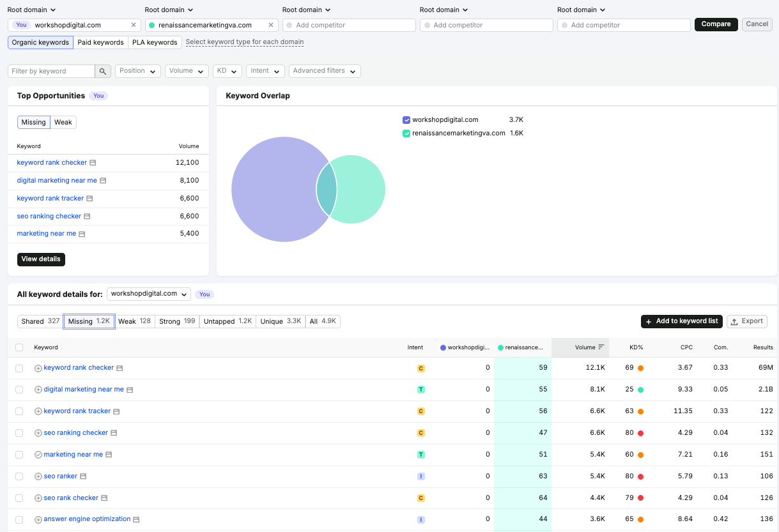The width and height of the screenshot is (779, 532).
Task: Click Add to keyword list button
Action: pos(681,321)
